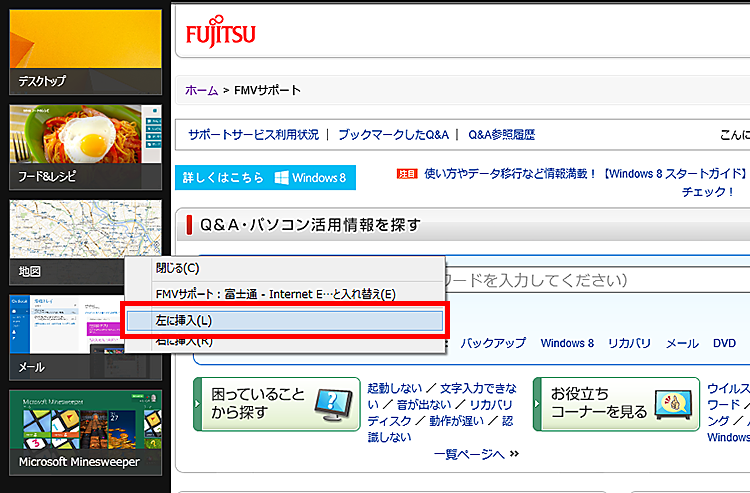750x493 pixels.
Task: Select 閉じる(C) in the context menu
Action: point(178,268)
